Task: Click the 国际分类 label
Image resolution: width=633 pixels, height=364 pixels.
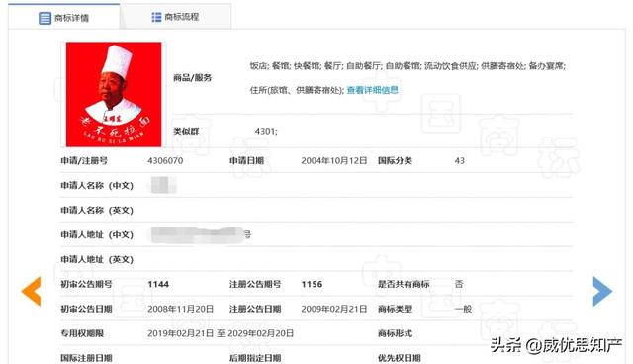Action: click(x=395, y=160)
